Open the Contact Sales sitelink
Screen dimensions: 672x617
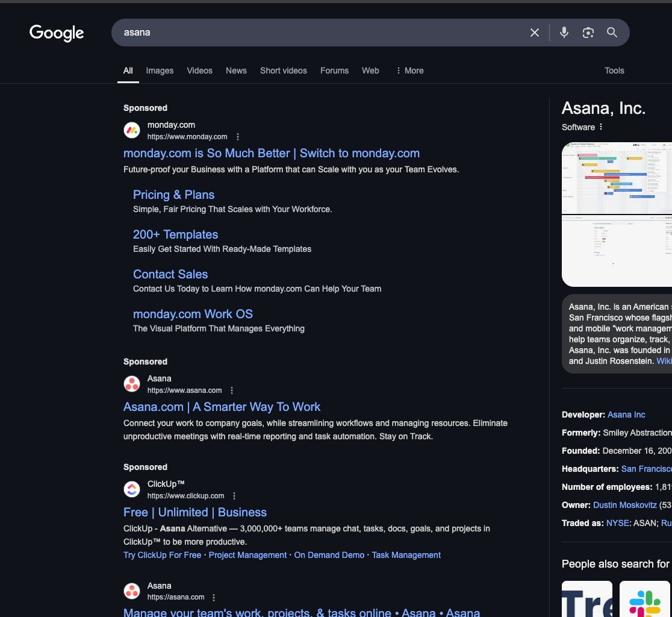(x=170, y=274)
